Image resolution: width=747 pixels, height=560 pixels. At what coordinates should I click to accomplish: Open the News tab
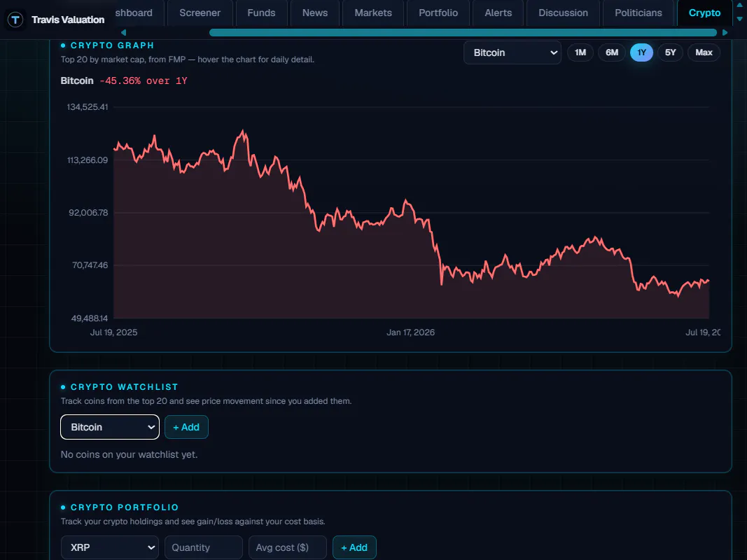[x=315, y=13]
